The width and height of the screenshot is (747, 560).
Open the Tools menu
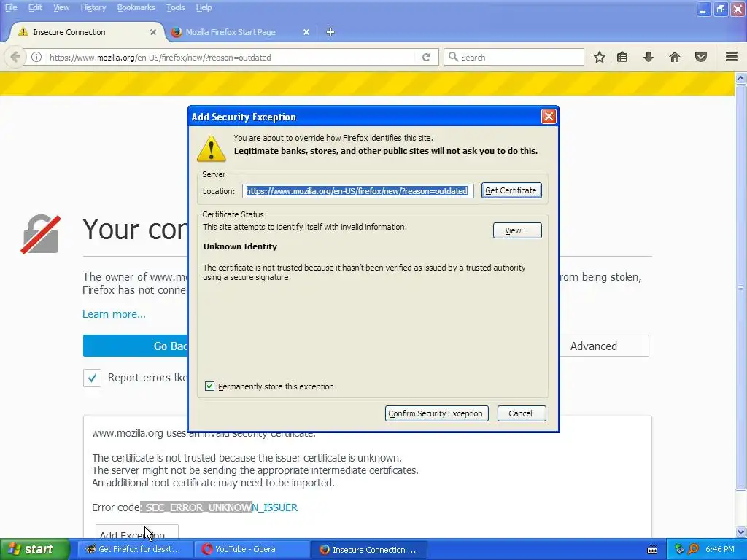[175, 7]
